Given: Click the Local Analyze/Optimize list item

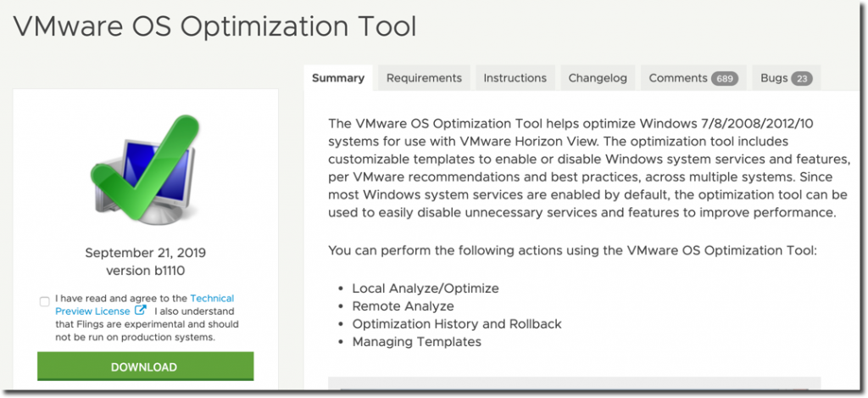Looking at the screenshot, I should pyautogui.click(x=426, y=289).
